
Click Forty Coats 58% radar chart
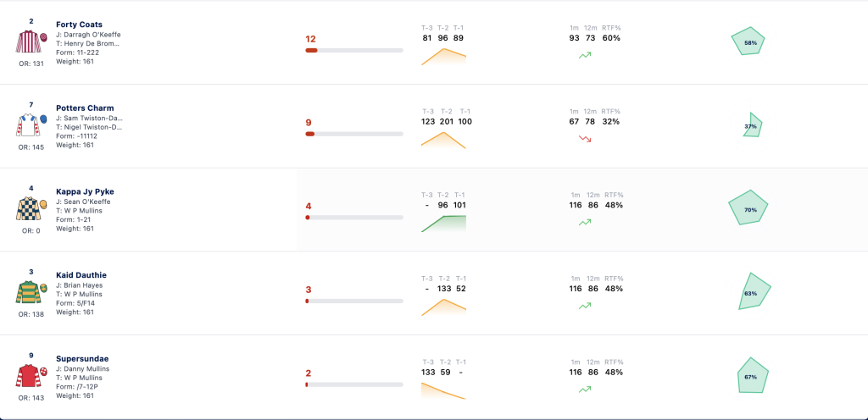click(x=748, y=41)
